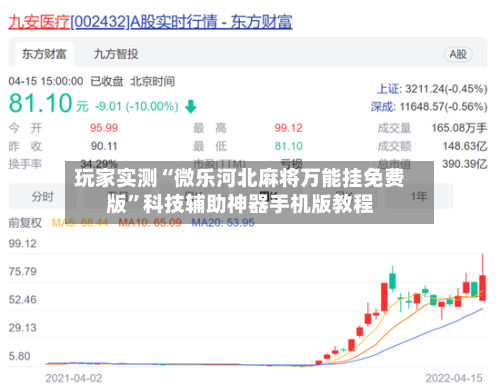
Task: Click the 深成 value 11648.57(-0.56%)
Action: (x=443, y=107)
